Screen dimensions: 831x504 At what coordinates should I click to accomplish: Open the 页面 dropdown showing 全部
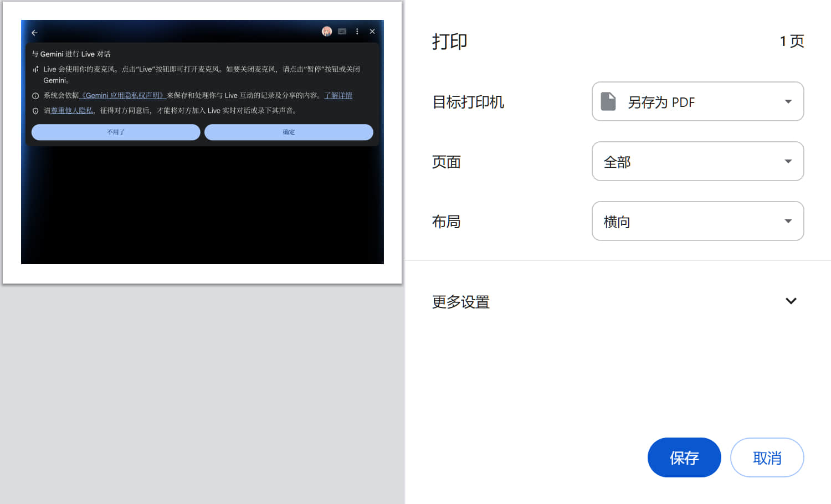(x=697, y=161)
